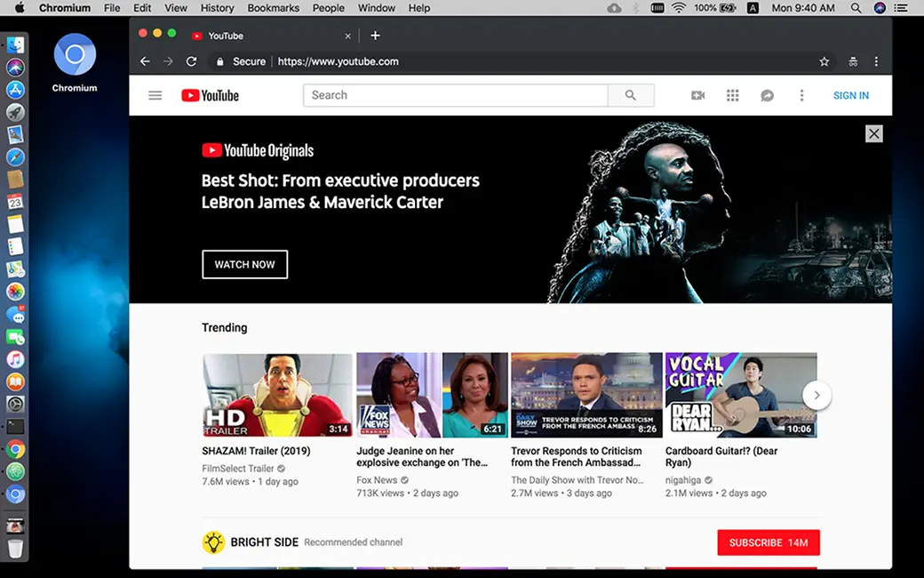Sign in to YouTube
This screenshot has width=924, height=578.
(x=850, y=95)
